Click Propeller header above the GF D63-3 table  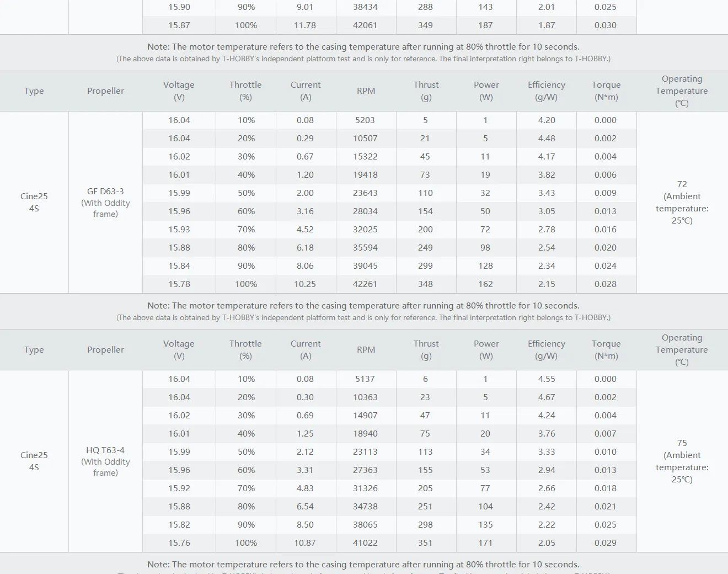[x=105, y=91]
